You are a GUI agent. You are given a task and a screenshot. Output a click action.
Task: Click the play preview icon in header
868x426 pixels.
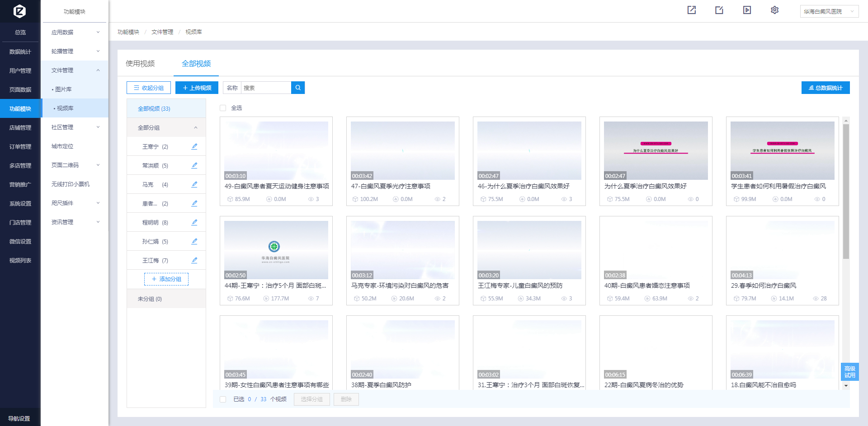tap(747, 10)
